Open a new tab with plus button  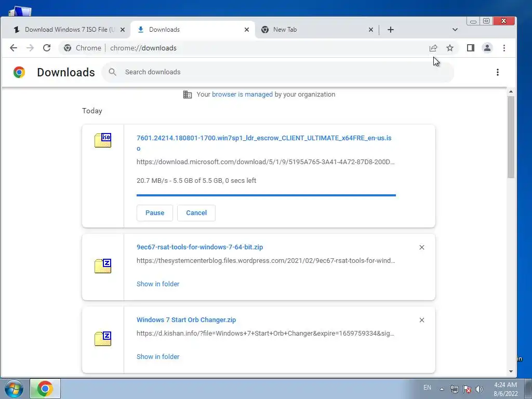(x=391, y=30)
